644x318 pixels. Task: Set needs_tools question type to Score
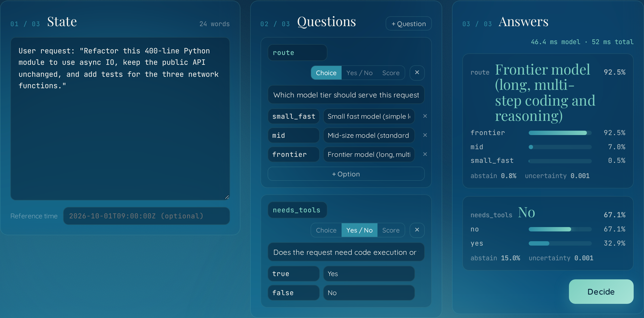[391, 230]
